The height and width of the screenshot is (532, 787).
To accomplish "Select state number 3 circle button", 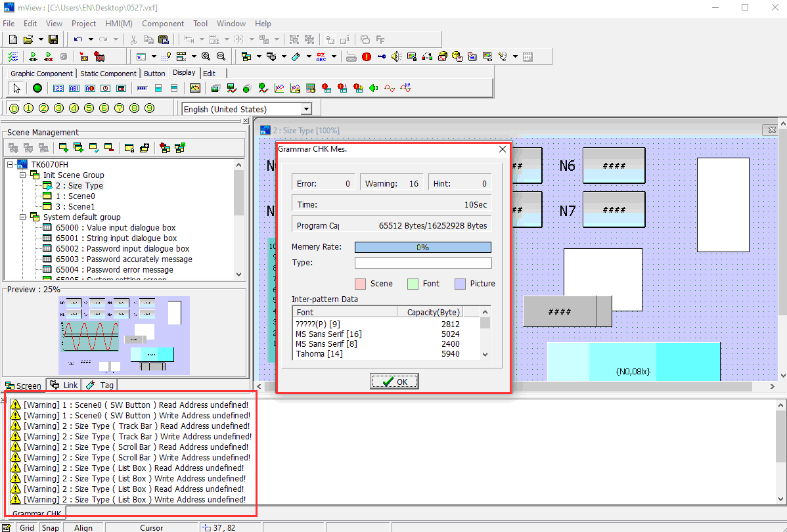I will click(58, 108).
